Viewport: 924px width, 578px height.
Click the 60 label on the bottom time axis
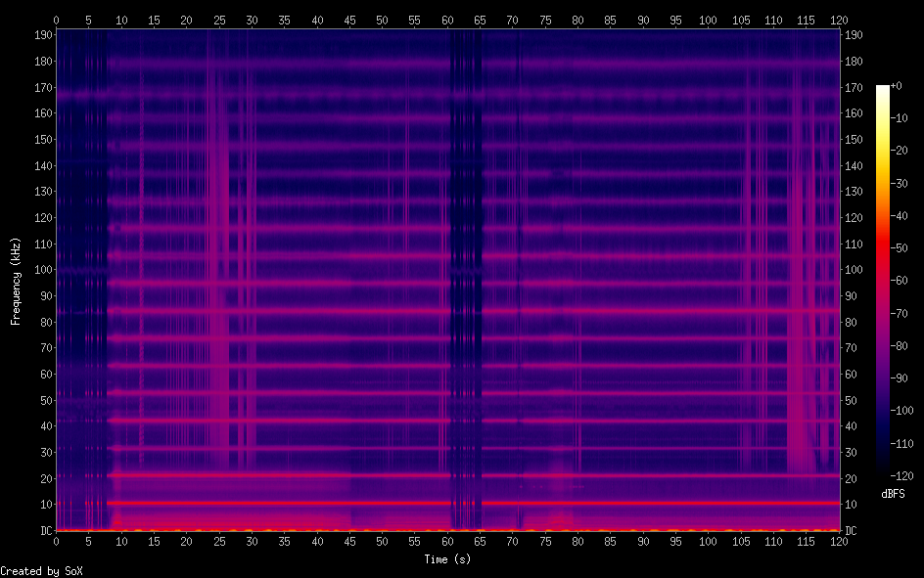click(447, 541)
